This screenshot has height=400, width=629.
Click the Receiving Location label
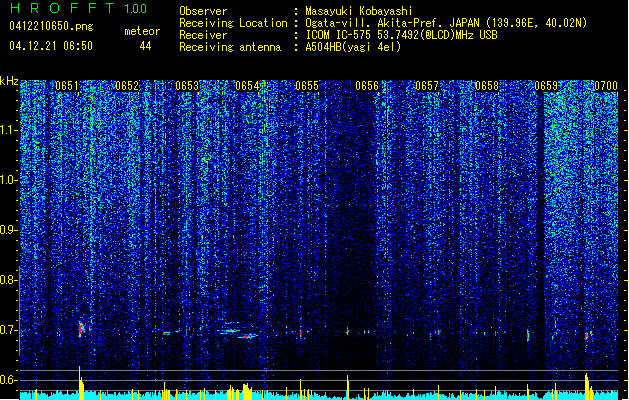coord(233,23)
